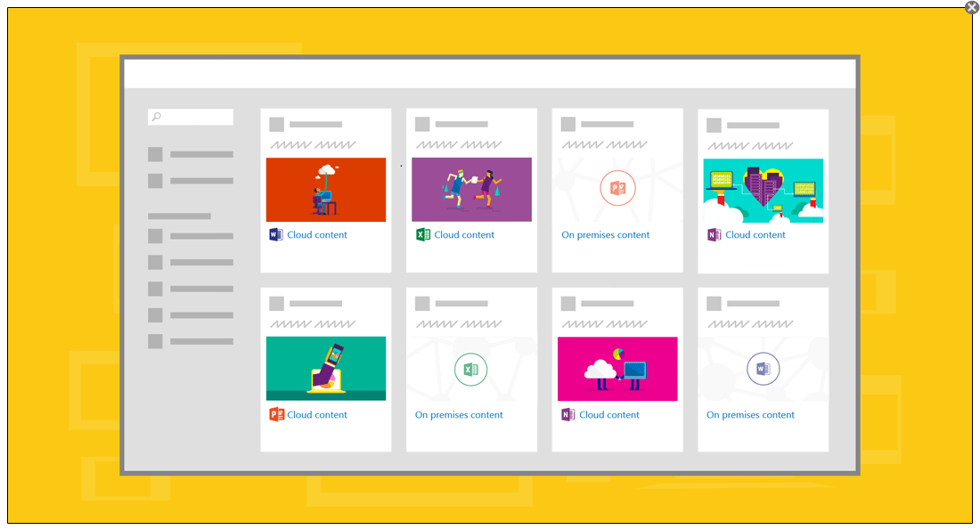Open the Cloud content link next to the Excel icon
980x530 pixels.
[x=464, y=235]
